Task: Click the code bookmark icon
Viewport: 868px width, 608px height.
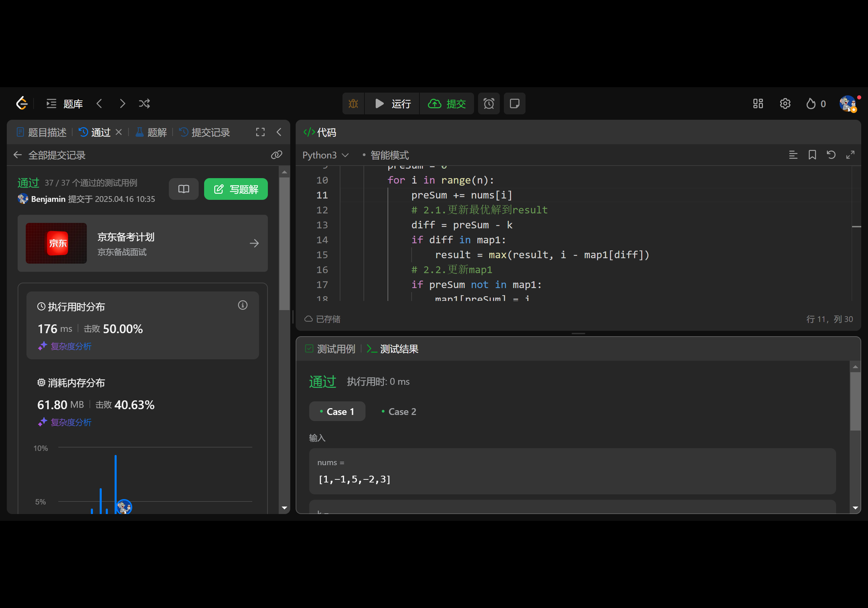Action: click(x=812, y=155)
